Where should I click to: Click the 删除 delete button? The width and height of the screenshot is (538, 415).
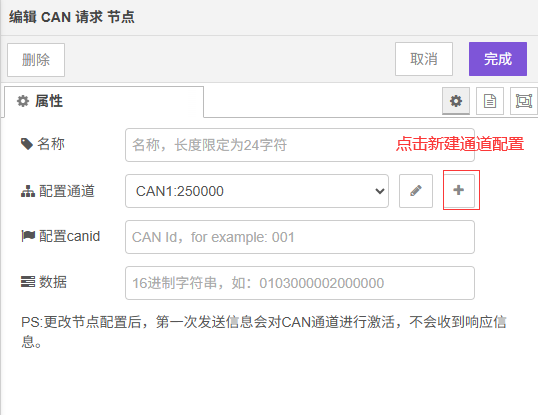tap(36, 60)
